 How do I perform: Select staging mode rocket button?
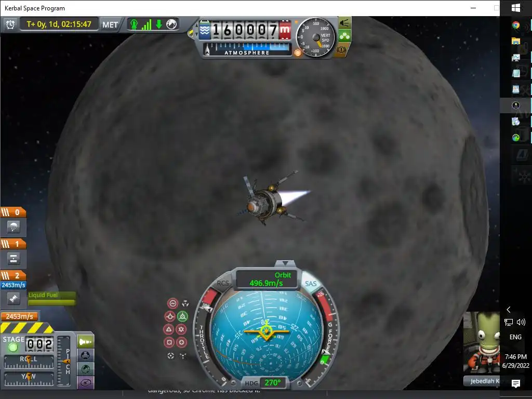tap(86, 342)
